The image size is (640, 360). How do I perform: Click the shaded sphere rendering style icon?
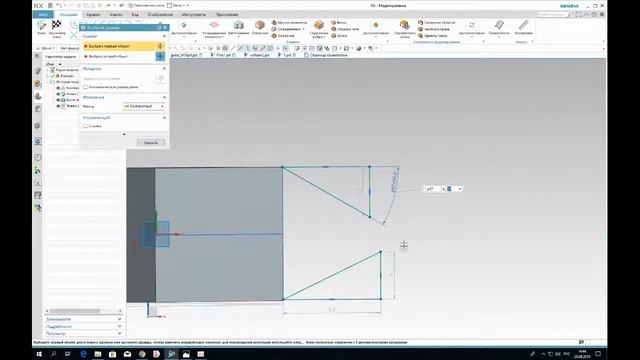358,48
